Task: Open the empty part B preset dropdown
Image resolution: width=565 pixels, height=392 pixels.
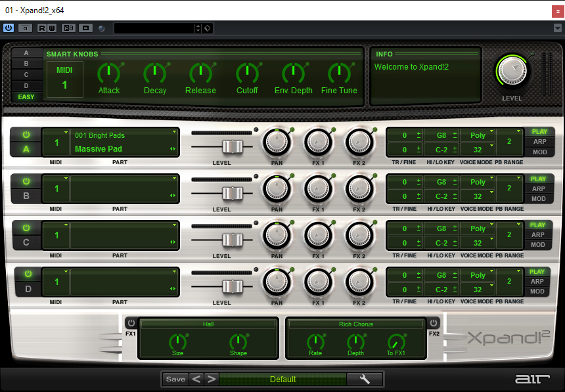Action: coord(125,189)
